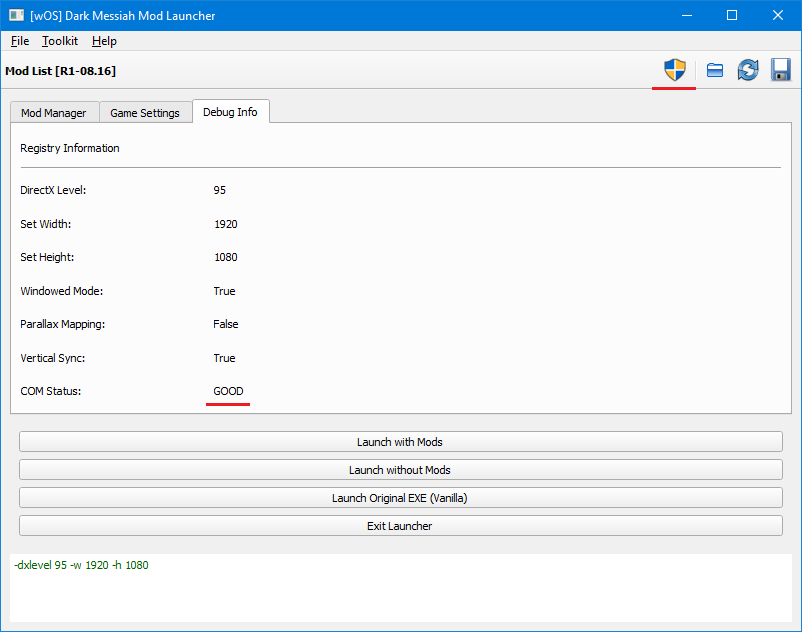This screenshot has height=632, width=802.
Task: Click Launch with Mods button
Action: [400, 442]
